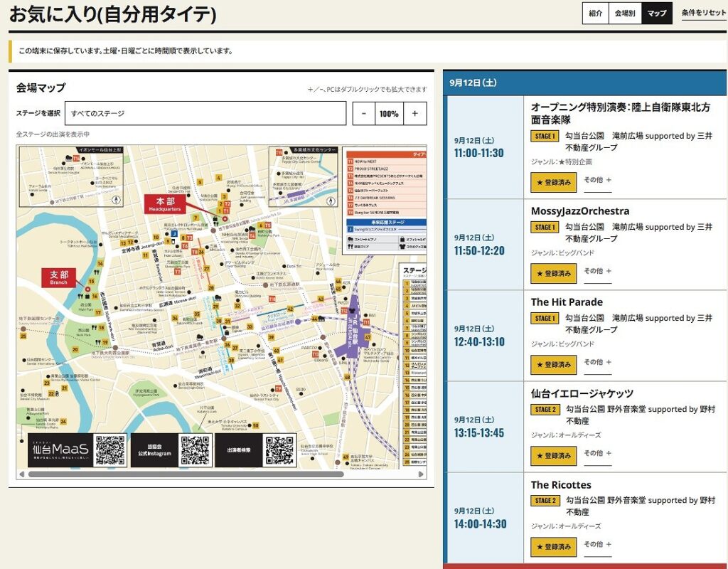Screen dimensions: 728x569
Task: Click the 公式Instagram QR code
Action: [x=195, y=450]
